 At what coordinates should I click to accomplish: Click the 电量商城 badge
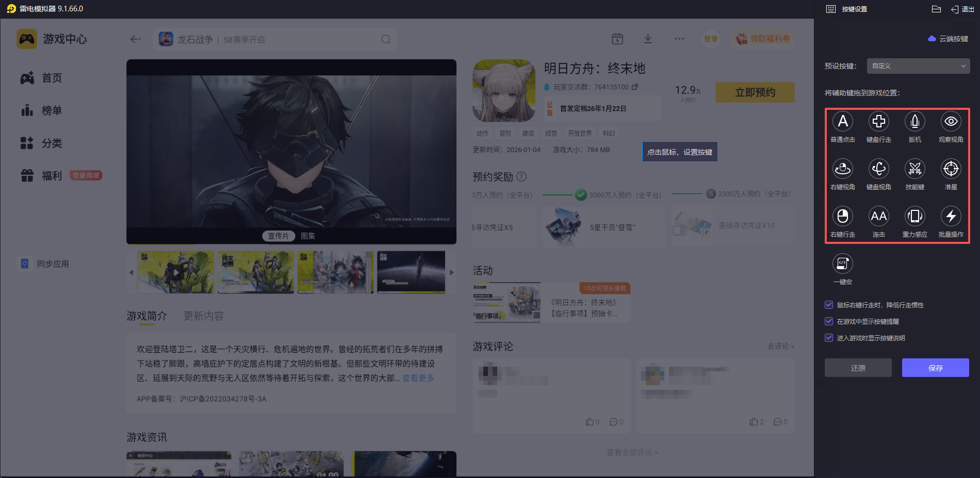(86, 175)
